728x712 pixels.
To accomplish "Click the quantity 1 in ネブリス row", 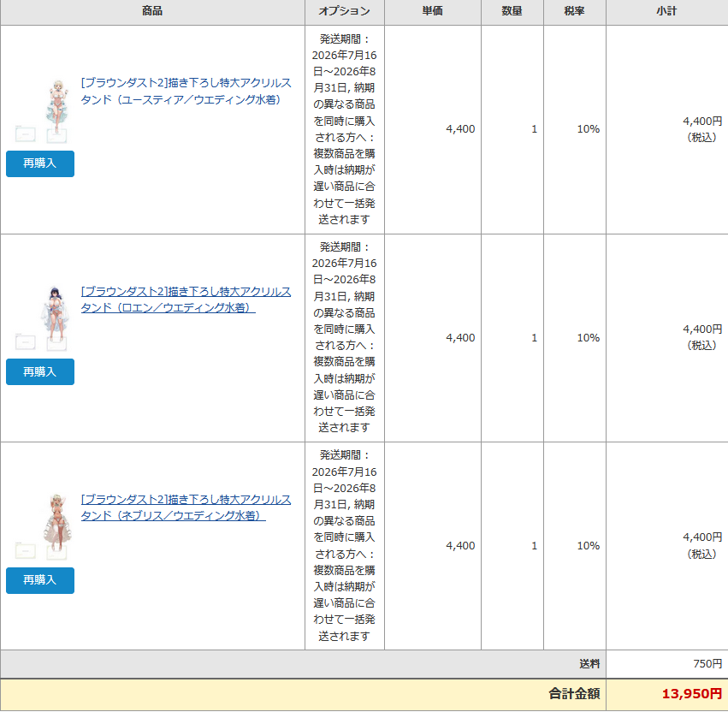I will [535, 546].
